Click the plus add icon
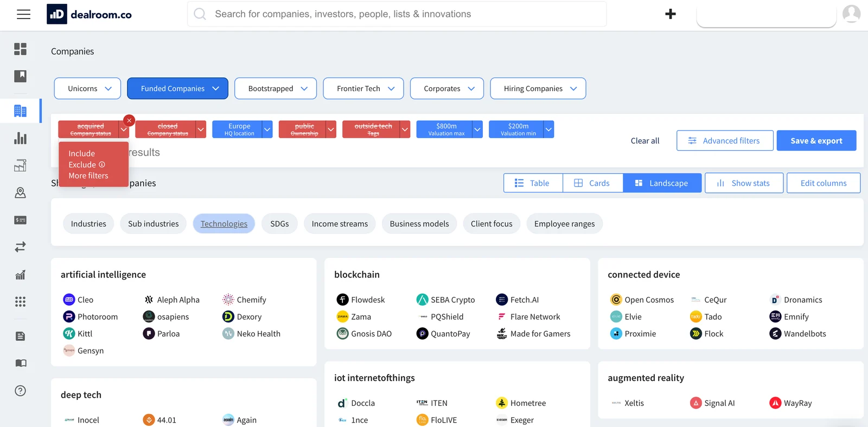The height and width of the screenshot is (427, 868). [671, 14]
